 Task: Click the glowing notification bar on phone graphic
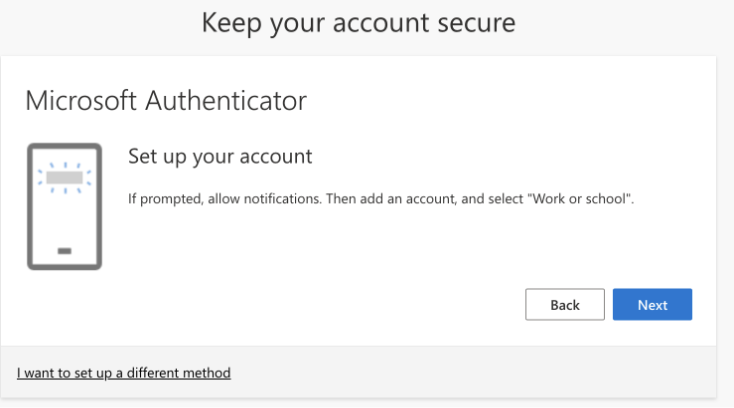coord(64,179)
